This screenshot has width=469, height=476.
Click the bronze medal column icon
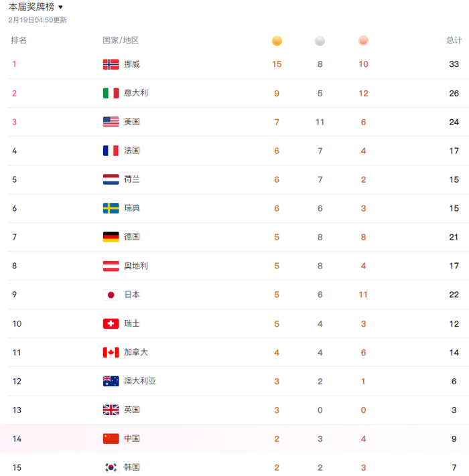point(363,41)
